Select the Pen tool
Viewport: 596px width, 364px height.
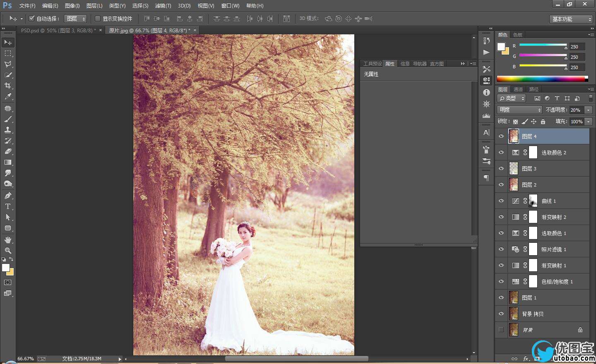click(8, 196)
